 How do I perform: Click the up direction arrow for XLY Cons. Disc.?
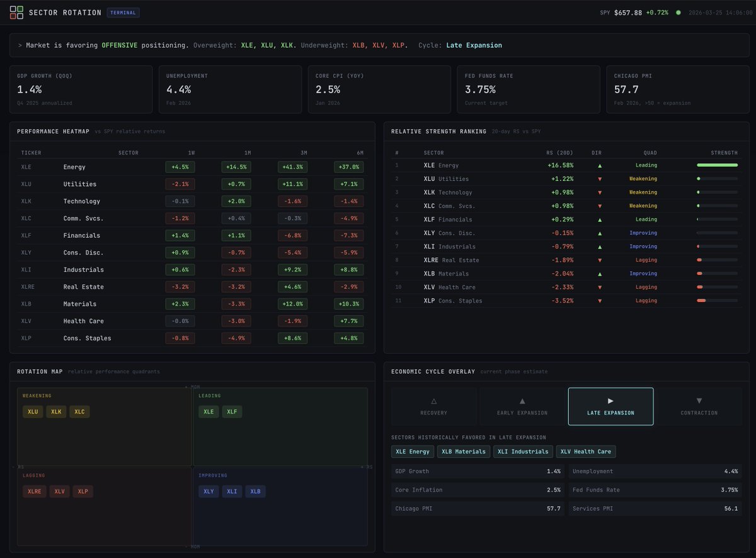[x=600, y=233]
